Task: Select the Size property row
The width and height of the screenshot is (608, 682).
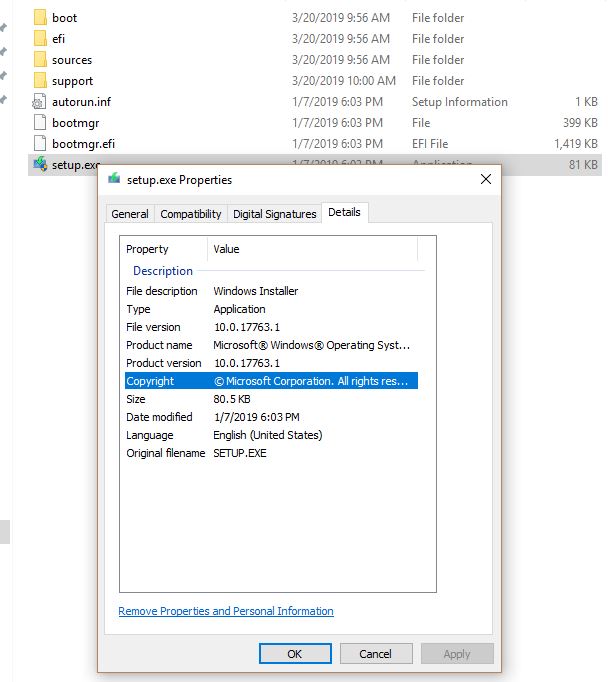Action: [271, 399]
